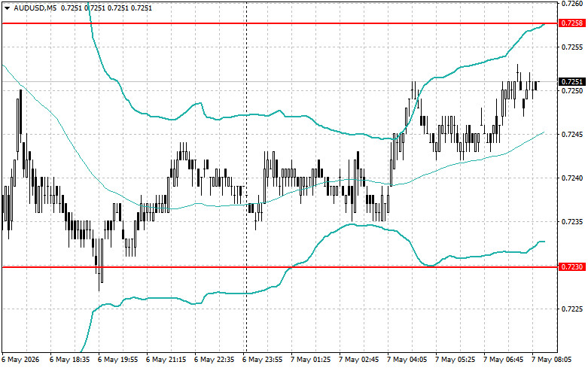Image resolution: width=588 pixels, height=368 pixels.
Task: Click the 6 May 23:55 time label
Action: click(x=263, y=360)
